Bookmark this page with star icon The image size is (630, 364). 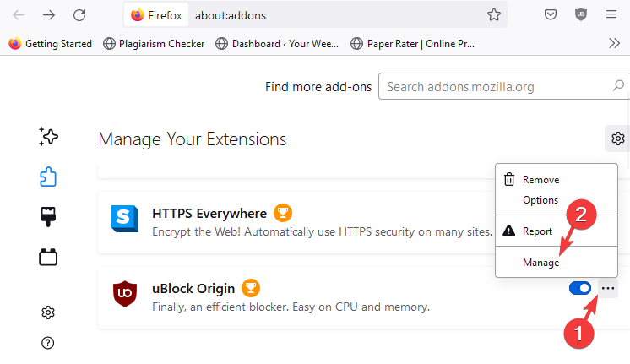[x=494, y=14]
